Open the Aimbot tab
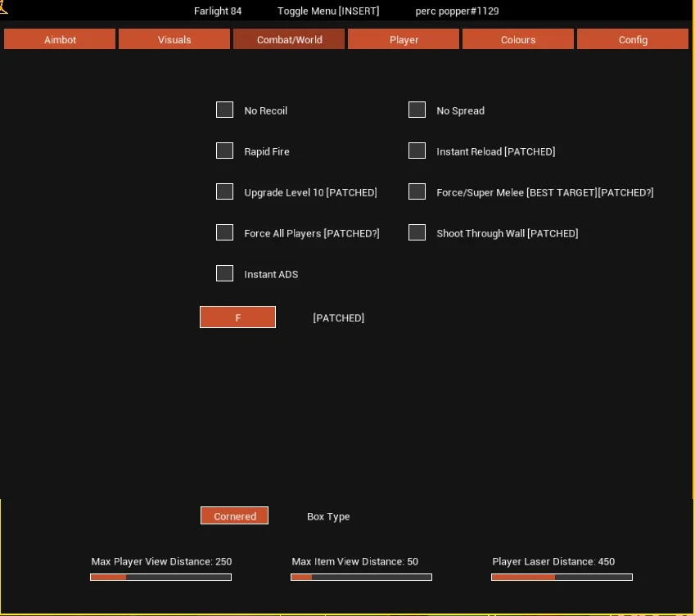 60,39
